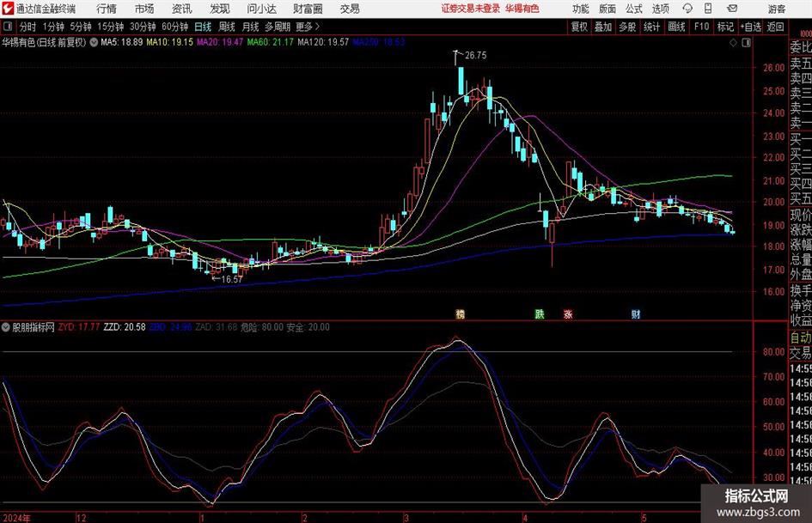Open the 交易 menu
This screenshot has height=523, width=812.
click(350, 9)
